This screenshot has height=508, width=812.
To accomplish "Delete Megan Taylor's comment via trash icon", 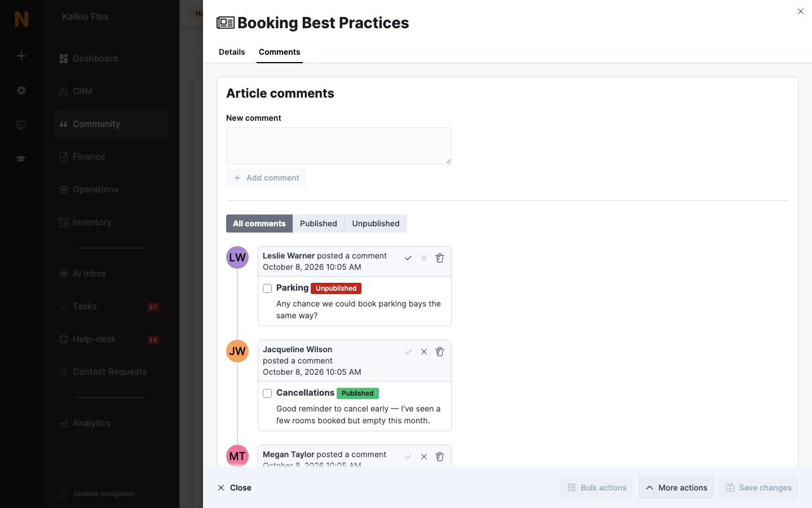I will coord(440,457).
